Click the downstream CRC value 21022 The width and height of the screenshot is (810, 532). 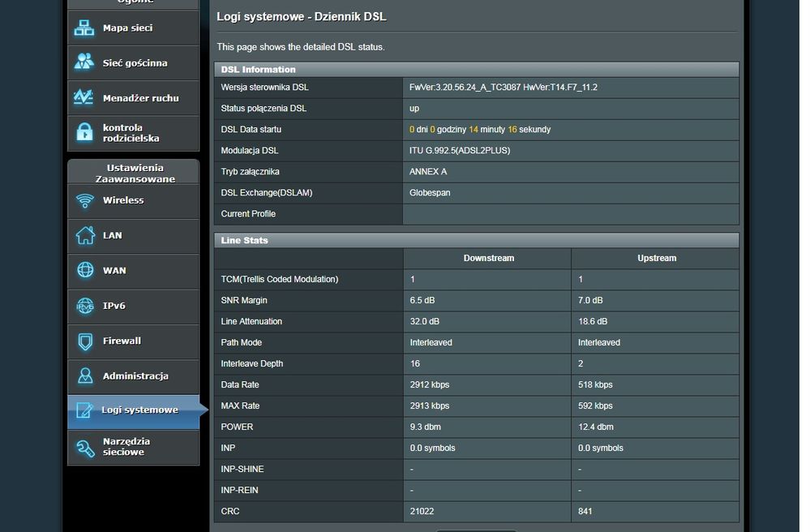click(422, 511)
